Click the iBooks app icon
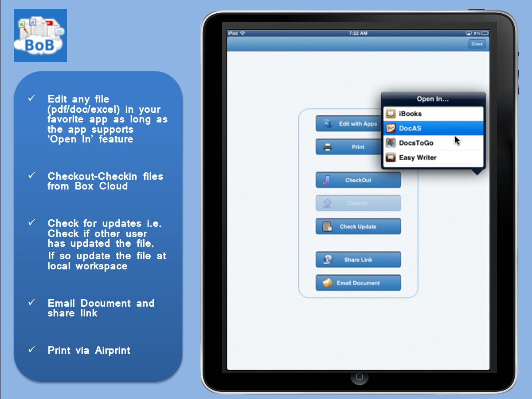Screen dimensions: 532x399 (x=391, y=114)
